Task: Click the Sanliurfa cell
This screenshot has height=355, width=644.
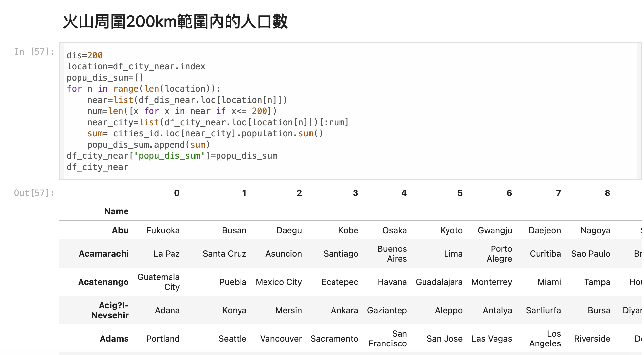Action: pyautogui.click(x=543, y=310)
